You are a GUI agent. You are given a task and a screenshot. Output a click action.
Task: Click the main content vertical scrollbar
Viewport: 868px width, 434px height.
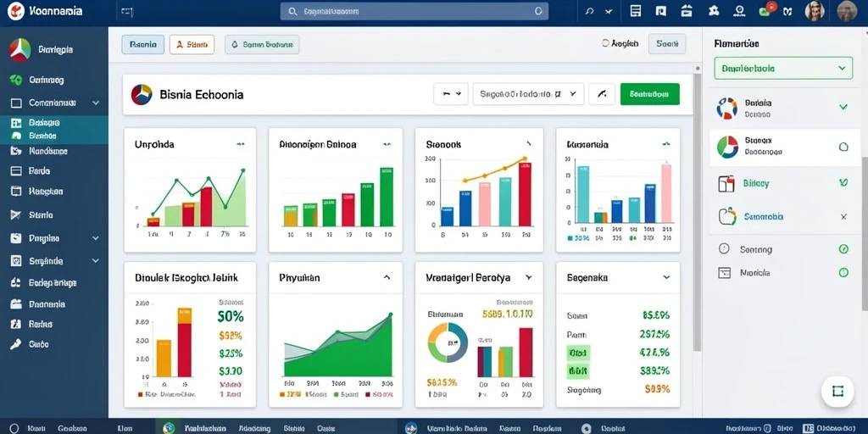[697, 213]
